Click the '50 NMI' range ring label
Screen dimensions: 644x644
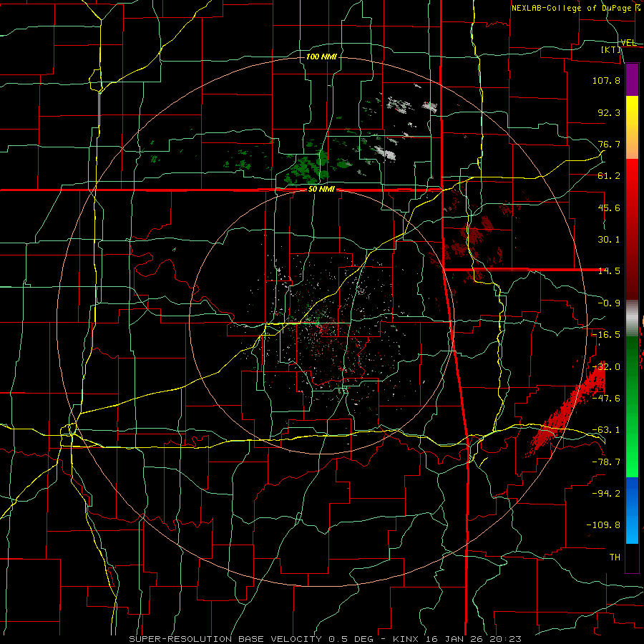[321, 190]
